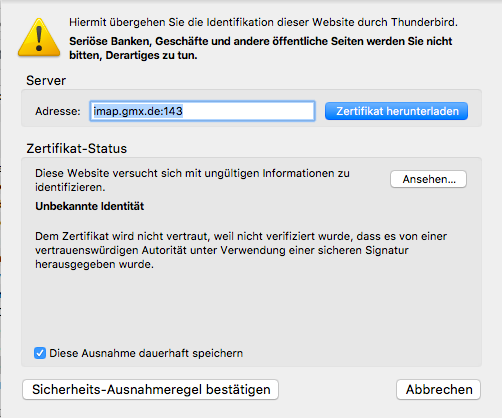Click the yellow warning triangle icon
The image size is (502, 418).
click(39, 38)
